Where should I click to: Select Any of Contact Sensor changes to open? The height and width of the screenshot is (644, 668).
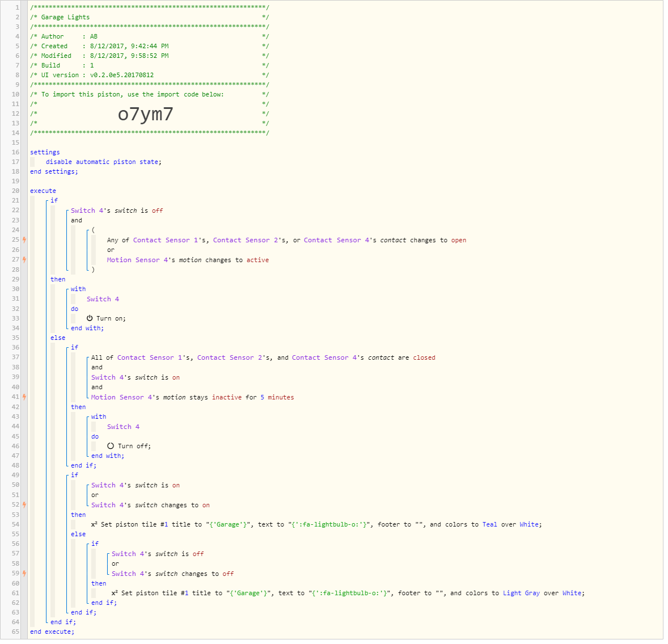pyautogui.click(x=286, y=241)
